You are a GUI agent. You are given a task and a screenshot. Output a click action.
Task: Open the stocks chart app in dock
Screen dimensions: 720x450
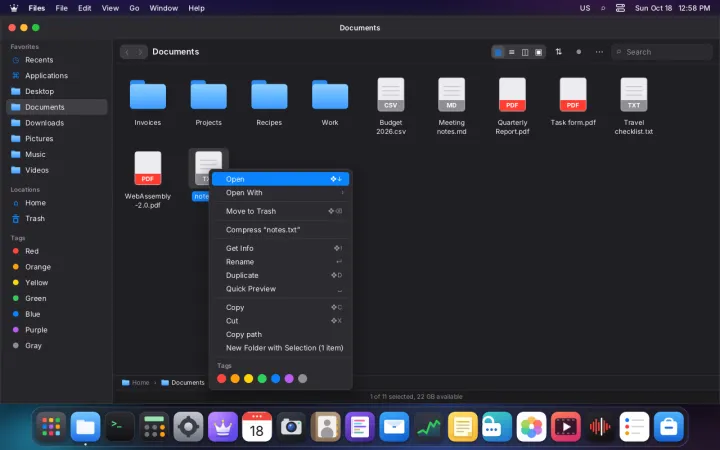point(428,427)
